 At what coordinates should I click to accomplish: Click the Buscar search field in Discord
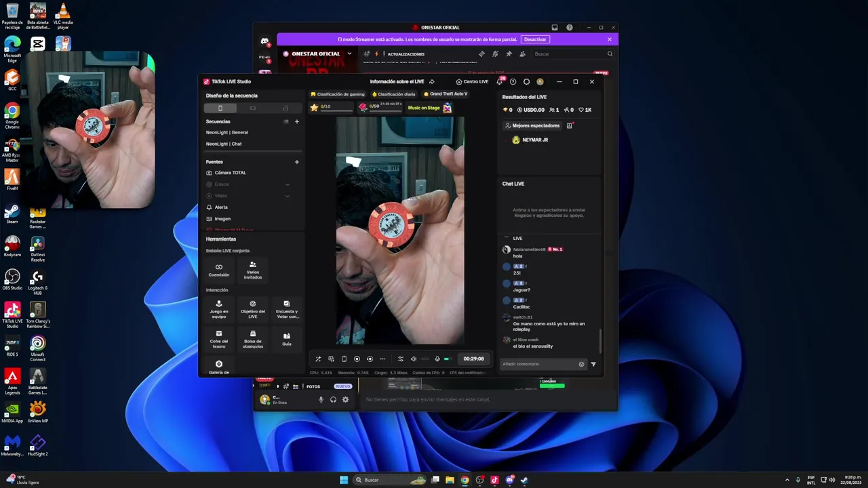point(573,54)
